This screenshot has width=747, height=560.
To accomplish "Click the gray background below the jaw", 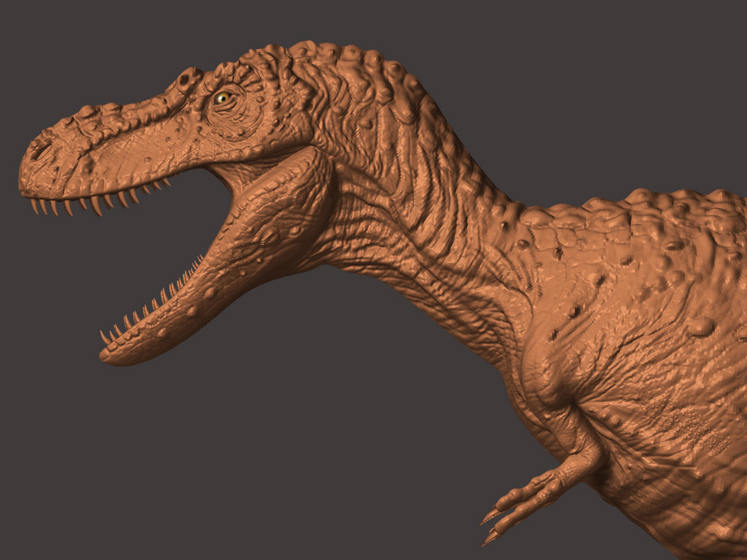I will [124, 456].
